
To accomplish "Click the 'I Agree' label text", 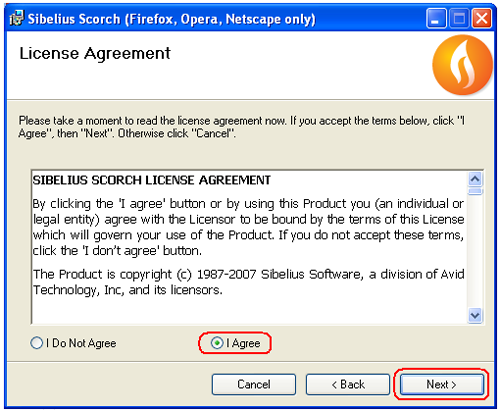I will (x=243, y=343).
